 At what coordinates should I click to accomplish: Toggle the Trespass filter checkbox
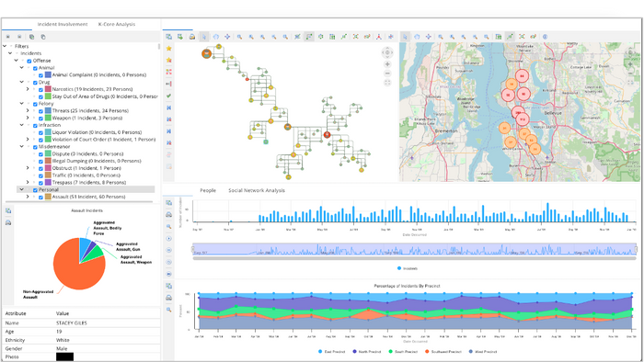40,183
